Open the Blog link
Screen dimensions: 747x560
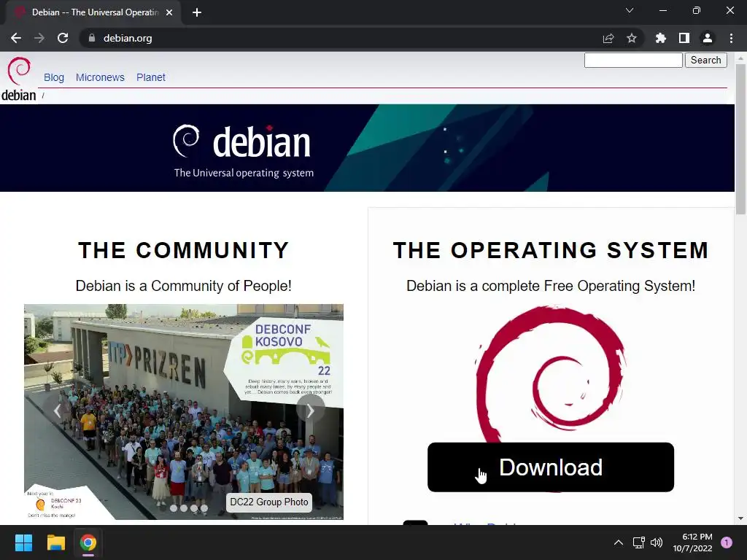pos(54,77)
